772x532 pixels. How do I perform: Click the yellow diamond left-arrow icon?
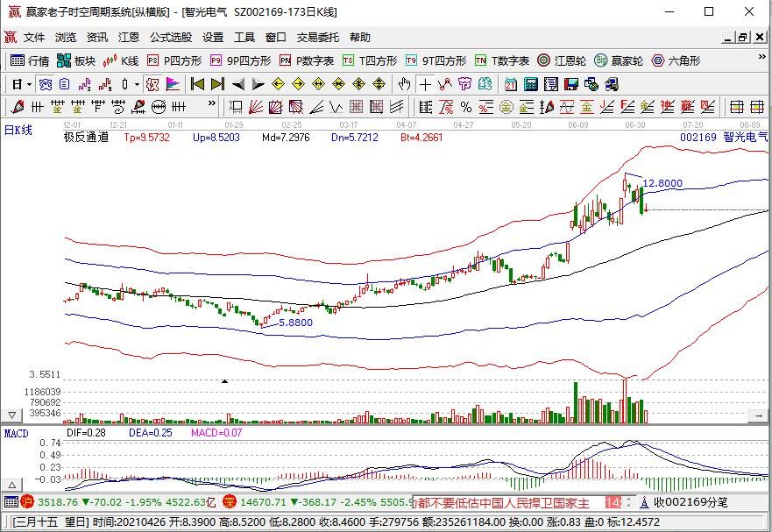click(x=278, y=84)
